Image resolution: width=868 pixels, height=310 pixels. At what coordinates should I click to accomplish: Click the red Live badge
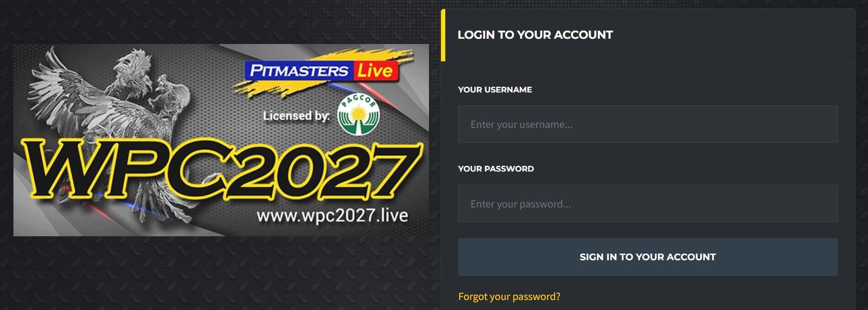(x=375, y=70)
